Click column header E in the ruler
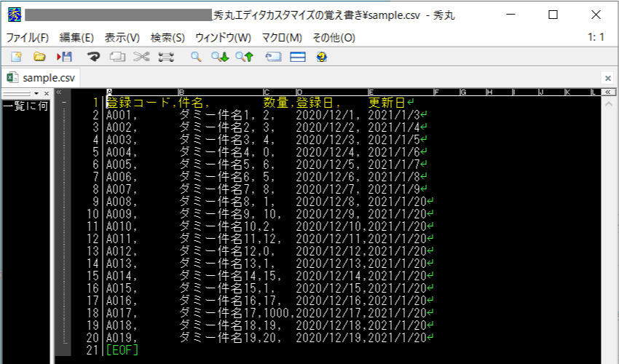The height and width of the screenshot is (364, 619). [x=371, y=92]
